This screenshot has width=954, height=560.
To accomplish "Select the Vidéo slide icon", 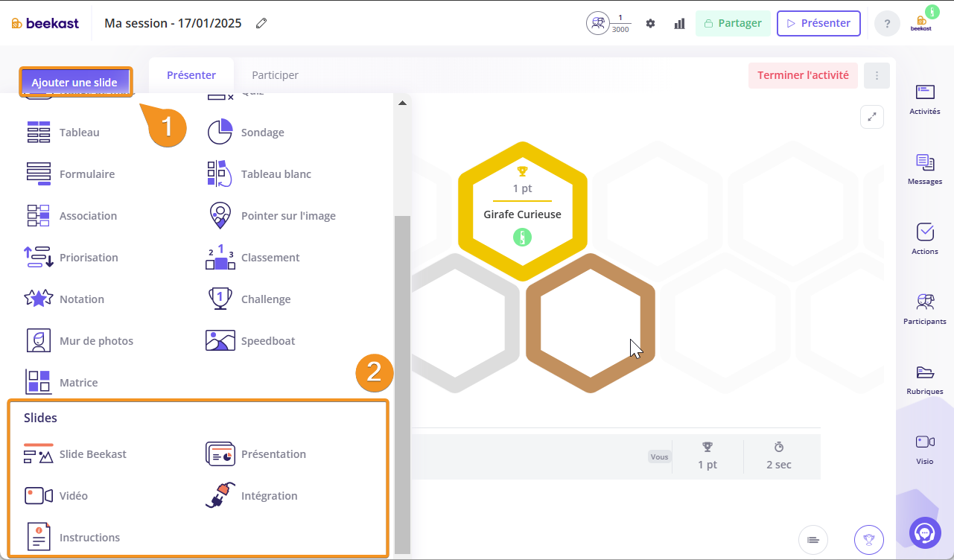I will 38,495.
